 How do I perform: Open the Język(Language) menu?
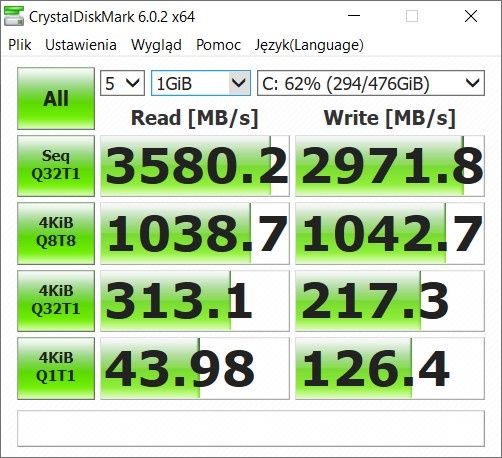(x=309, y=45)
